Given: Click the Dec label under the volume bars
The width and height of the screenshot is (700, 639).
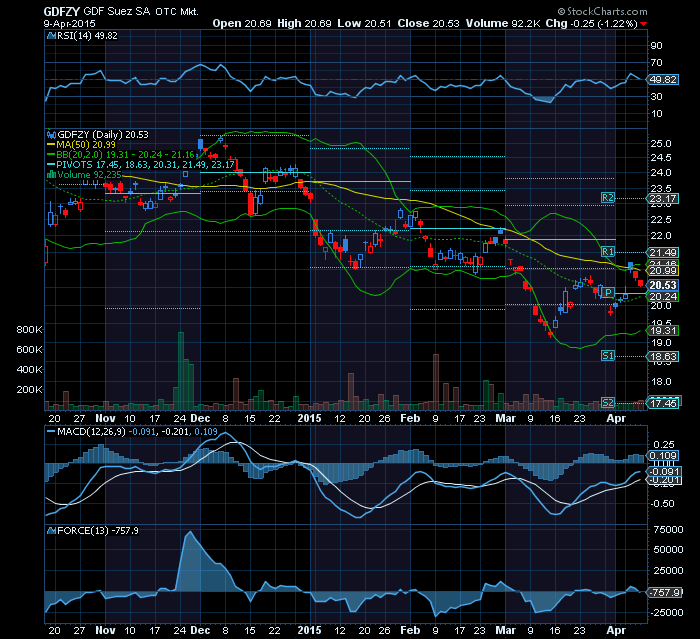Looking at the screenshot, I should pos(200,418).
